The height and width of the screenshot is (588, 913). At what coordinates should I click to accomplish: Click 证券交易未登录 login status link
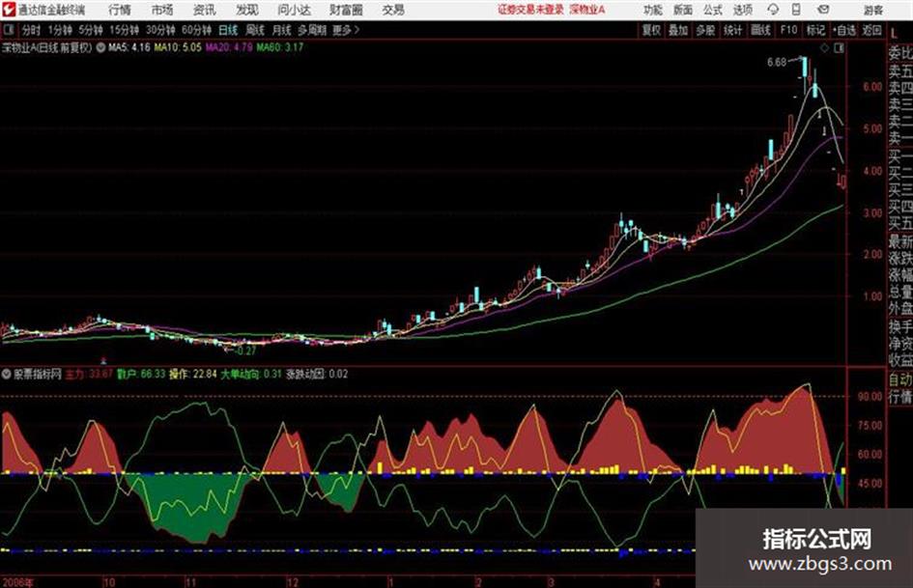pos(530,10)
